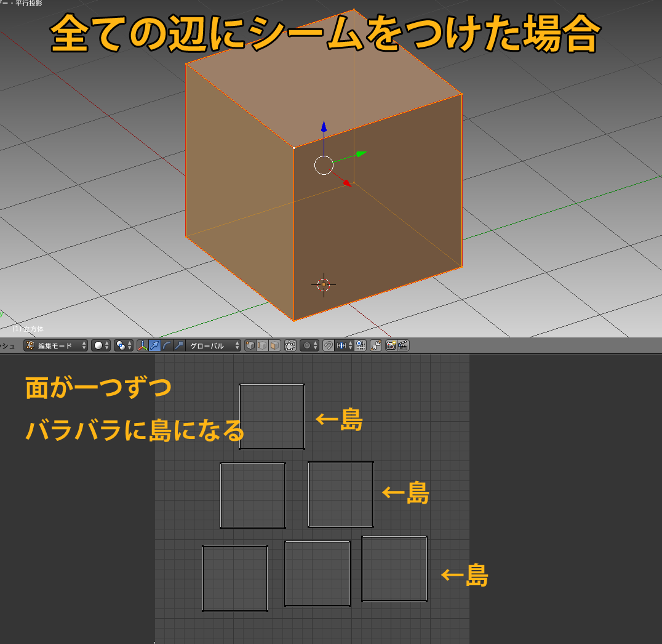Click the メッシュ menu in the header
Image resolution: width=662 pixels, height=644 pixels.
pyautogui.click(x=8, y=345)
